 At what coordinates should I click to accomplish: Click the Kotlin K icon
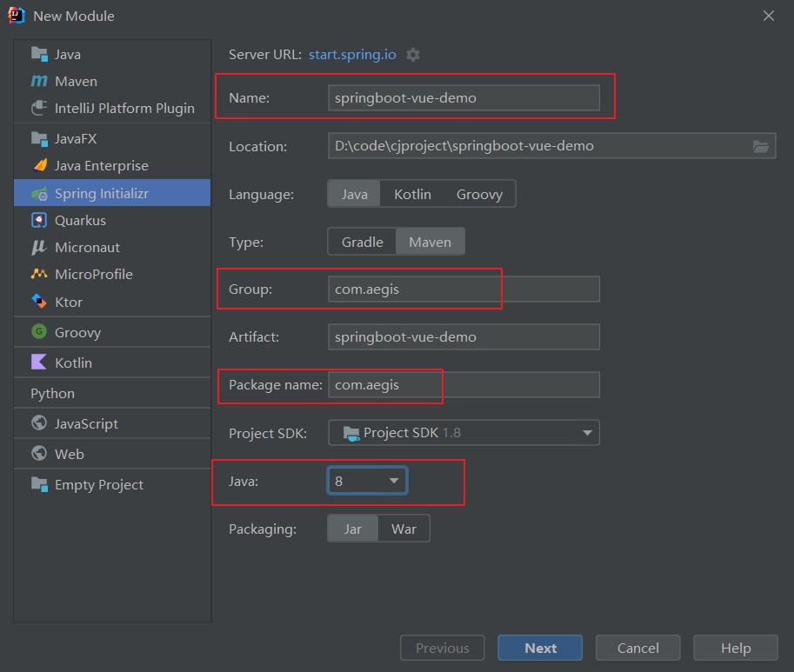coord(39,362)
